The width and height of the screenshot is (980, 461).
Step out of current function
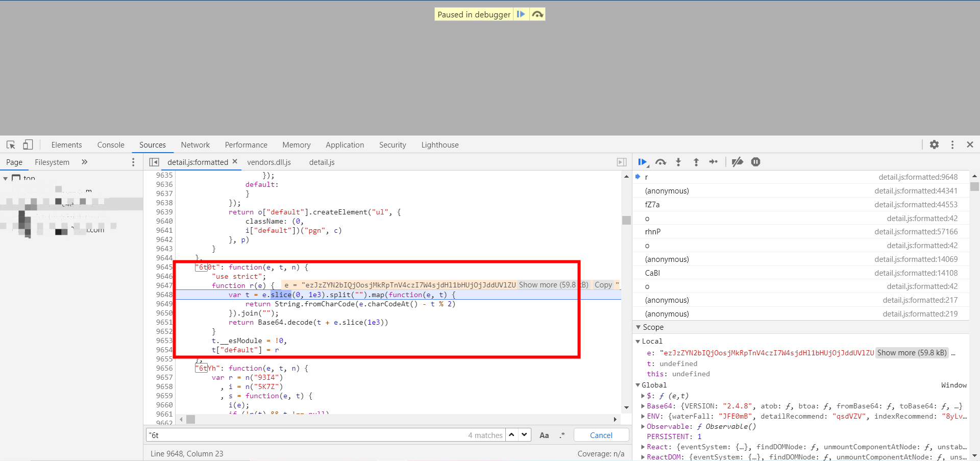click(x=696, y=162)
